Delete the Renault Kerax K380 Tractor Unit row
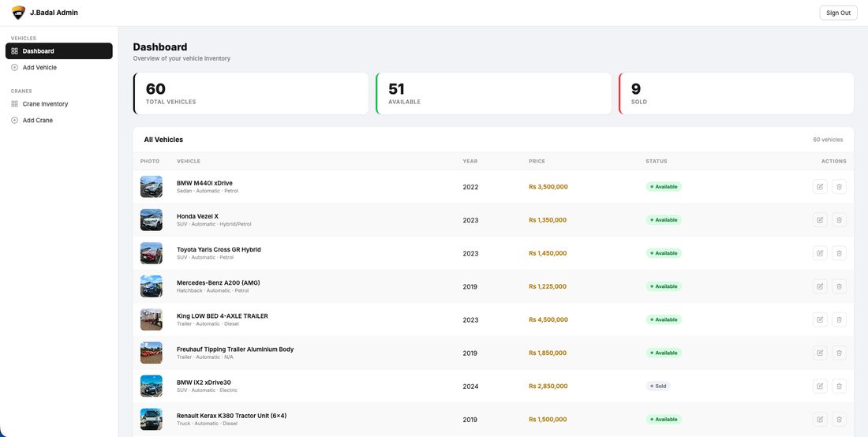 tap(839, 420)
